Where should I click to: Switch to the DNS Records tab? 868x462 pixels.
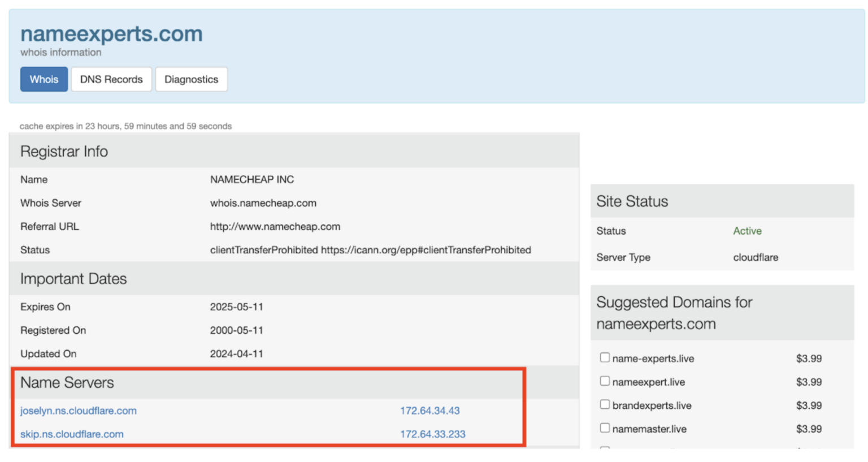(111, 79)
